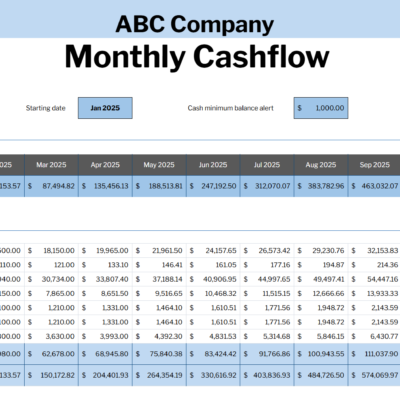Click the Cash minimum balance alert label

pyautogui.click(x=231, y=108)
